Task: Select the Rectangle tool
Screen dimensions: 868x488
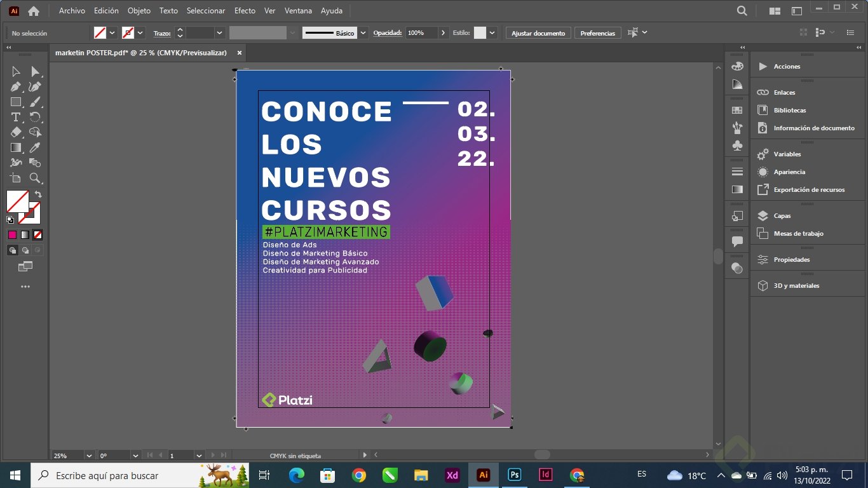Action: (16, 102)
